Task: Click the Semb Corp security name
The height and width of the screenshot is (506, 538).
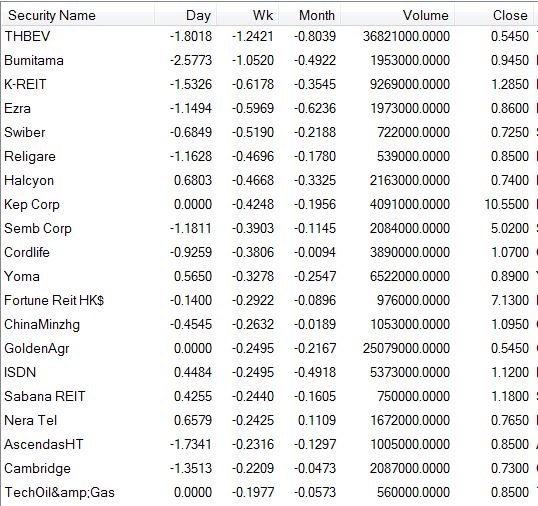Action: pos(38,228)
